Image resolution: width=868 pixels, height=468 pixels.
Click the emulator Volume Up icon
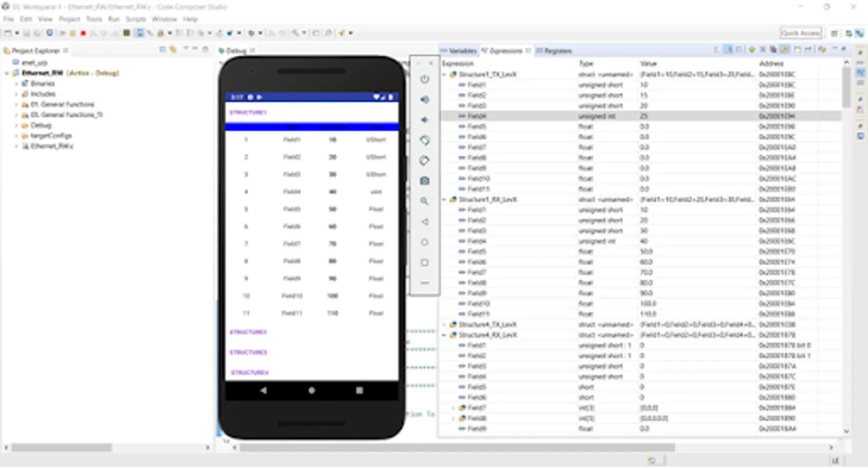[425, 99]
